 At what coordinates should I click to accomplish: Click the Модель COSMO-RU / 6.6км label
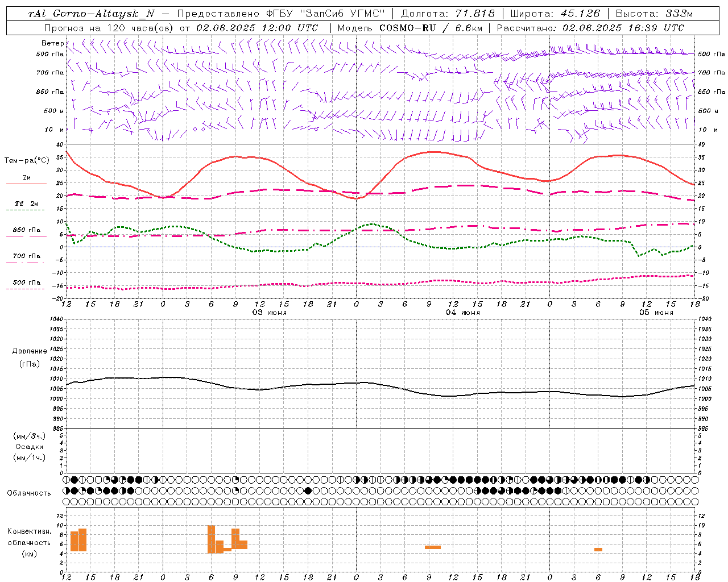pos(409,28)
